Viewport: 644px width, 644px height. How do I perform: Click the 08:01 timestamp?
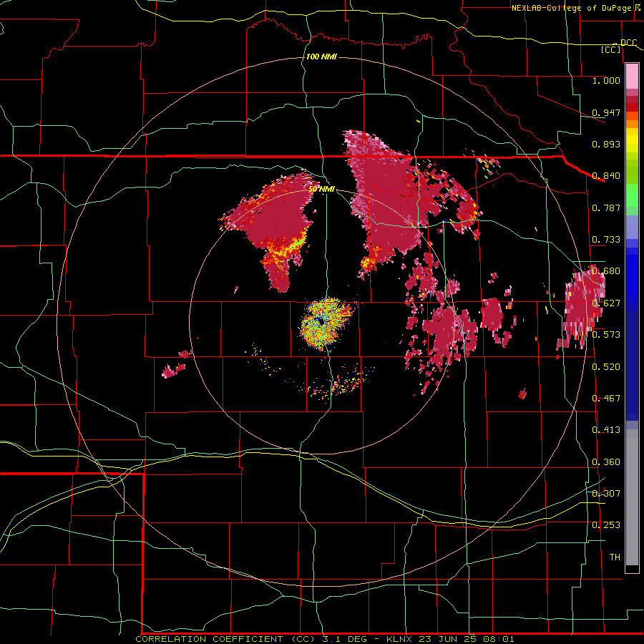click(498, 639)
